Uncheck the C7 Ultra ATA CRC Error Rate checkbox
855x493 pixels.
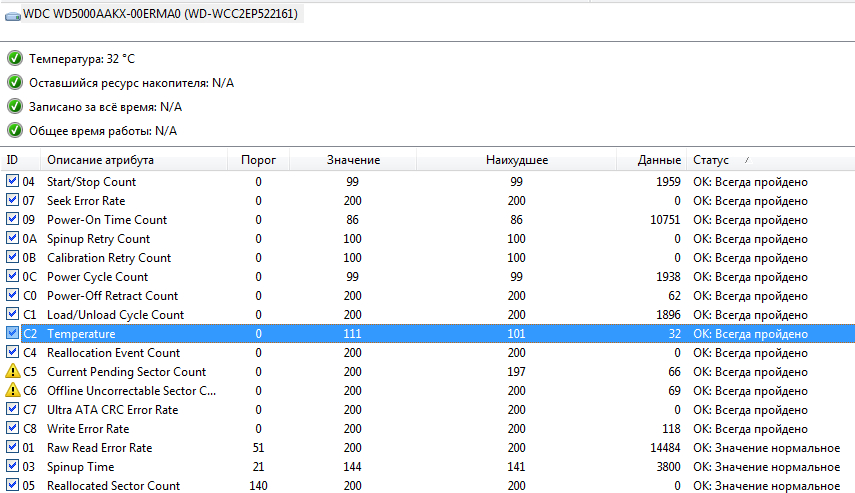click(x=12, y=408)
